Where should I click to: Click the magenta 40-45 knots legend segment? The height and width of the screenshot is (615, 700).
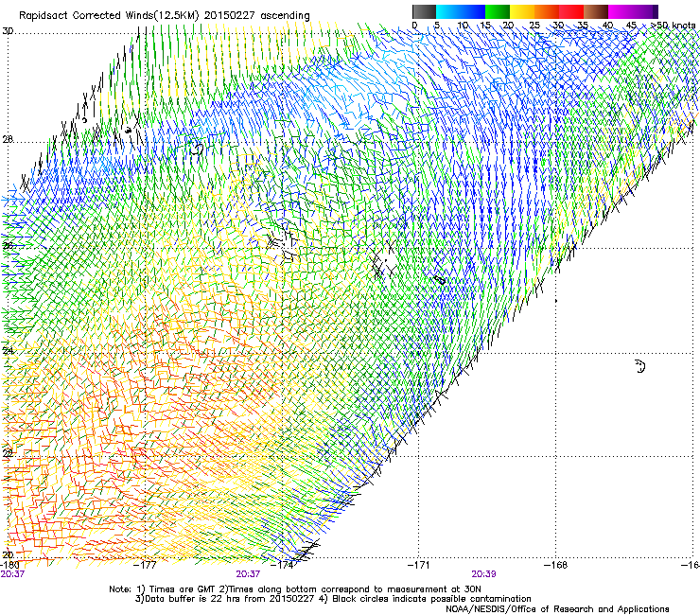[621, 11]
